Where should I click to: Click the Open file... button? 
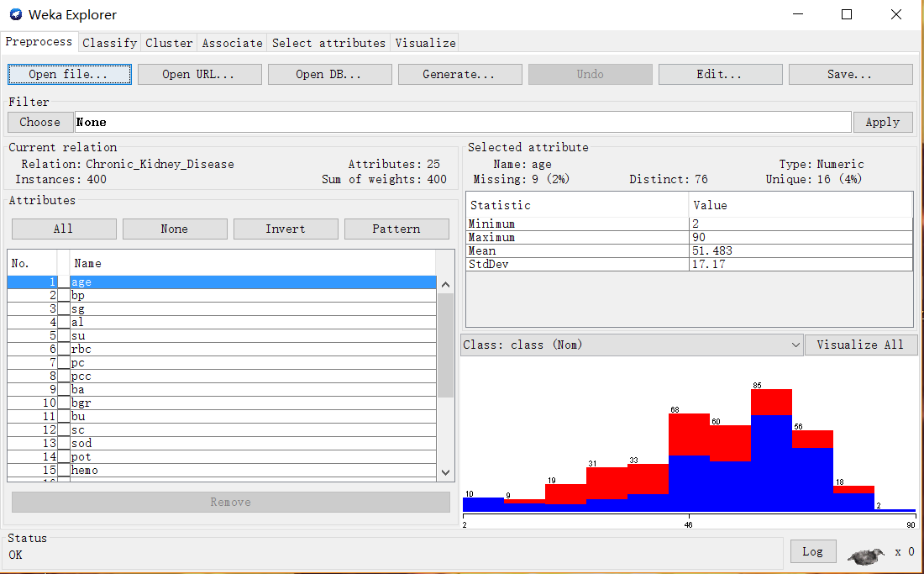[70, 74]
